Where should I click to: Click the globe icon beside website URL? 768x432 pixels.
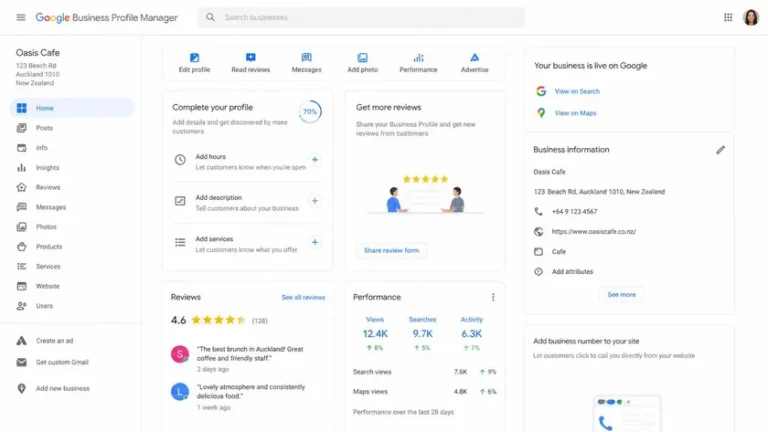(x=538, y=232)
